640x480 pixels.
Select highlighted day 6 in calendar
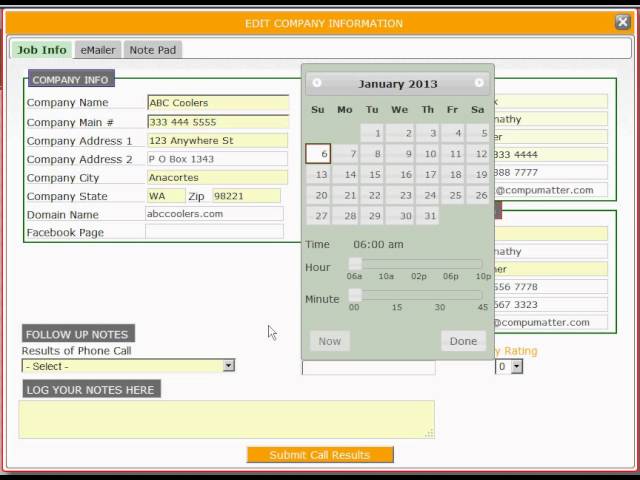318,154
